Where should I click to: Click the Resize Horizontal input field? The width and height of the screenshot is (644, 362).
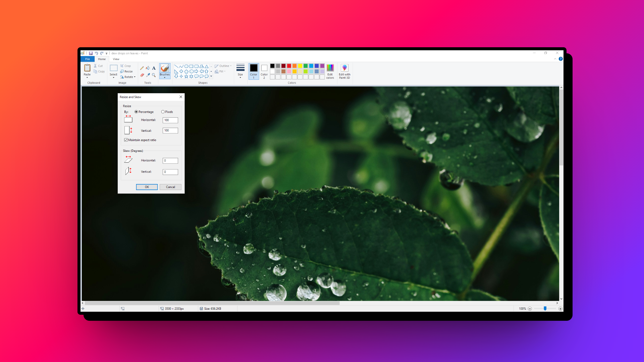pyautogui.click(x=170, y=120)
